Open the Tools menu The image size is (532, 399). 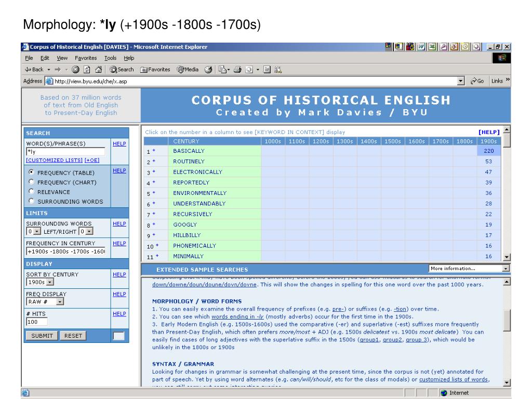tap(110, 58)
